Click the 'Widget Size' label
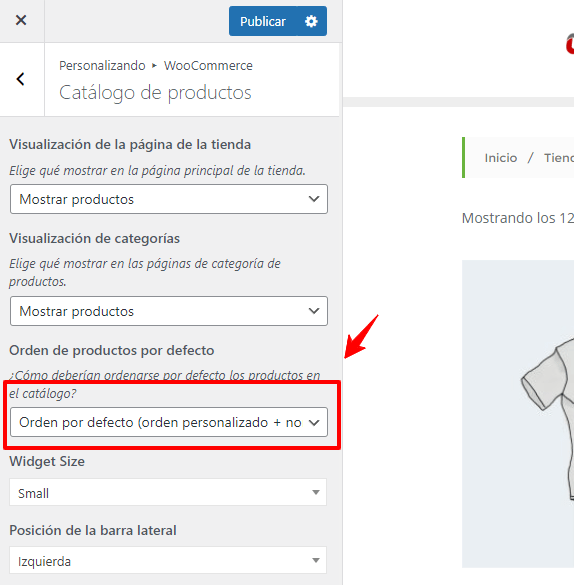Viewport: 574px width, 585px height. click(47, 462)
